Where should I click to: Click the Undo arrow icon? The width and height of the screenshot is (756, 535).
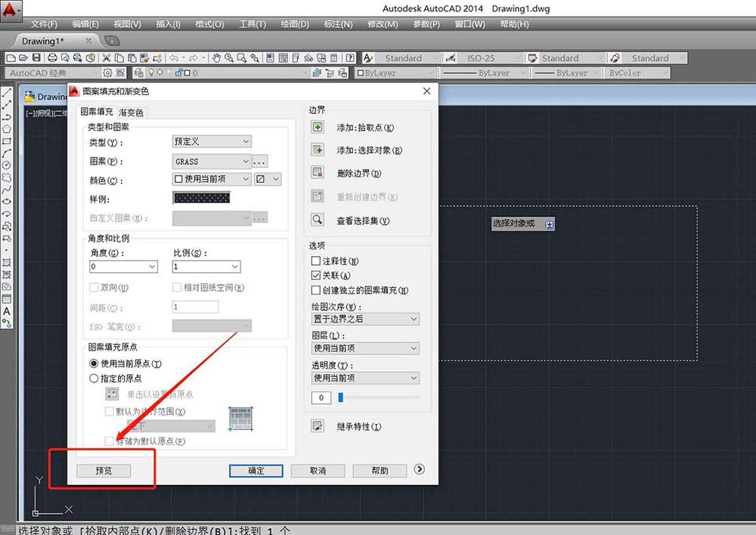click(174, 58)
